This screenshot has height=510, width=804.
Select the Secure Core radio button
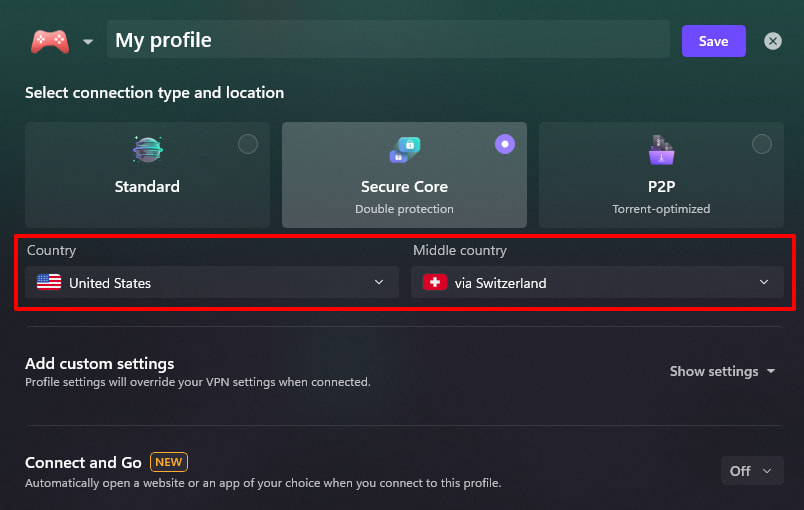(505, 144)
